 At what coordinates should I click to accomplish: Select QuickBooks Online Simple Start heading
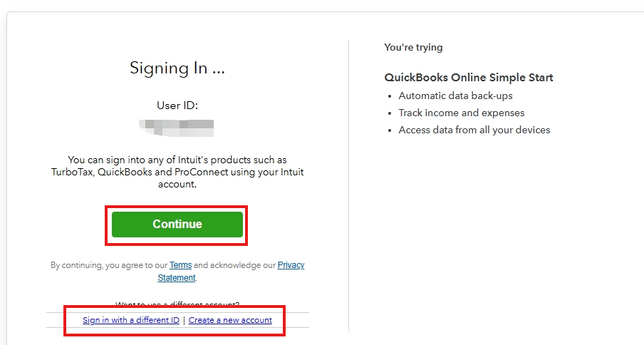pos(469,78)
